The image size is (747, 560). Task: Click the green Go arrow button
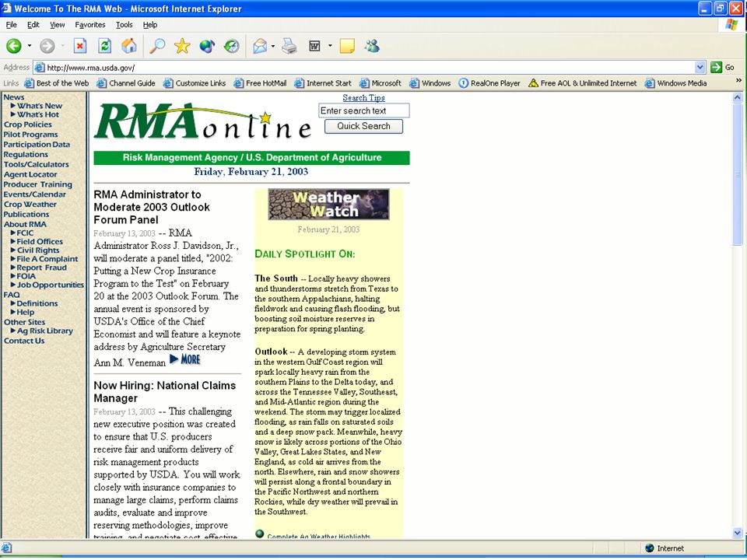pyautogui.click(x=716, y=67)
